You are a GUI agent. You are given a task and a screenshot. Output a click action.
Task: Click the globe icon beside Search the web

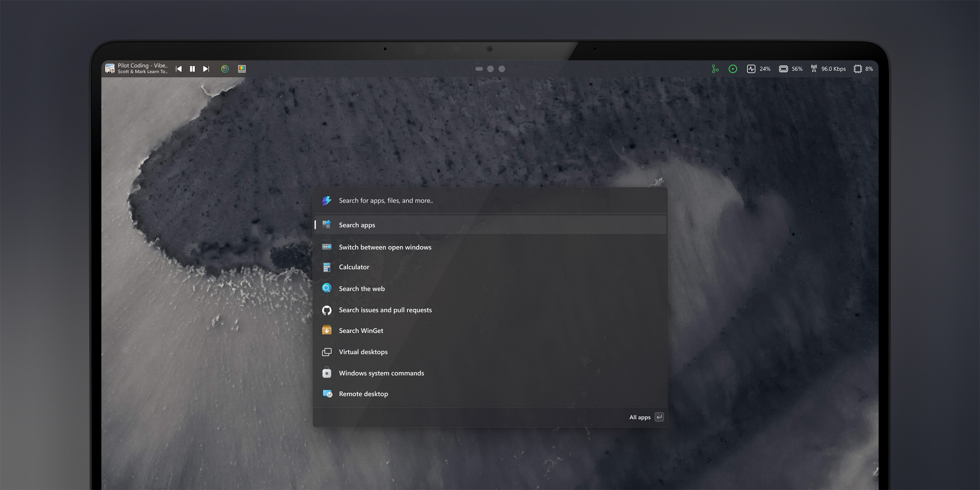coord(327,288)
